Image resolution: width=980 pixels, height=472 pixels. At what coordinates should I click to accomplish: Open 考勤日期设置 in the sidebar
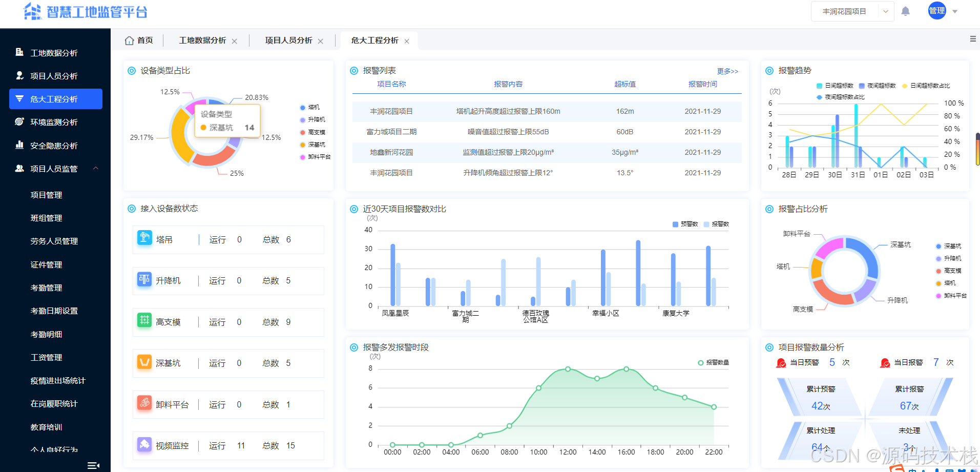point(54,311)
